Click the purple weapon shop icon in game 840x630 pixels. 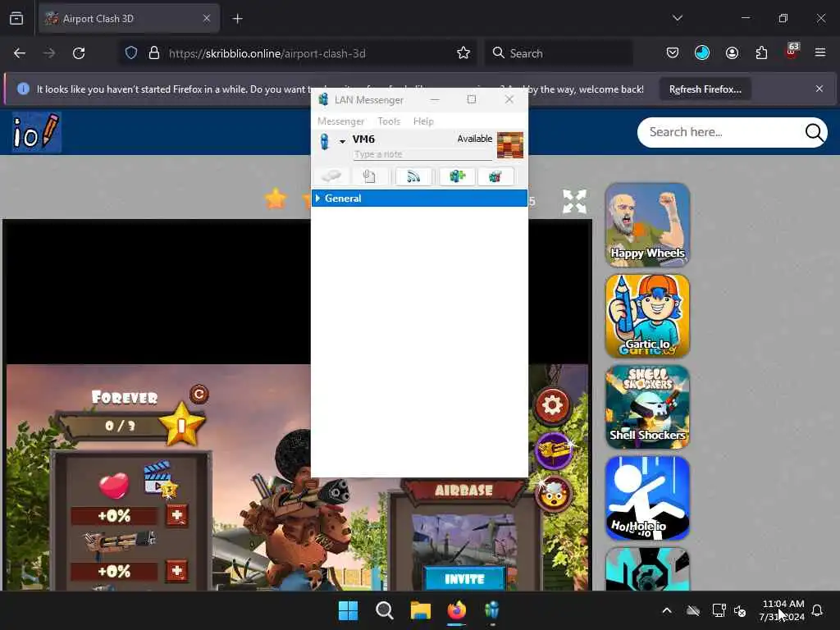click(x=554, y=450)
